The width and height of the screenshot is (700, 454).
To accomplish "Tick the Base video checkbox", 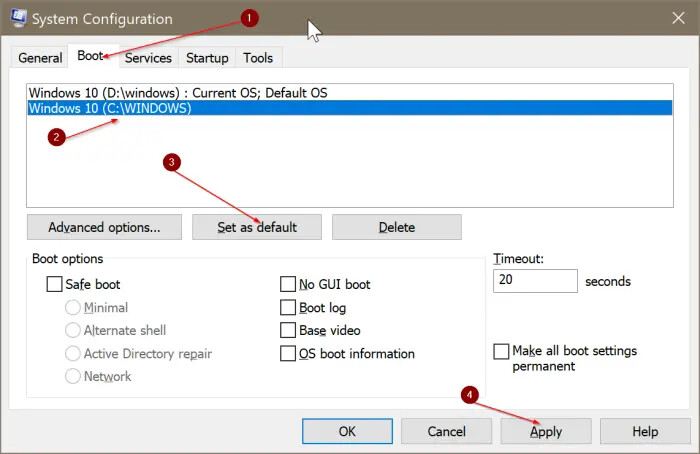I will pyautogui.click(x=288, y=330).
